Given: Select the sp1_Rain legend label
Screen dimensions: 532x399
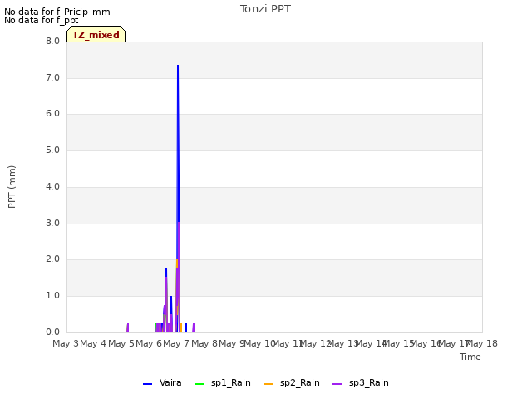Looking at the screenshot, I should pyautogui.click(x=231, y=382).
